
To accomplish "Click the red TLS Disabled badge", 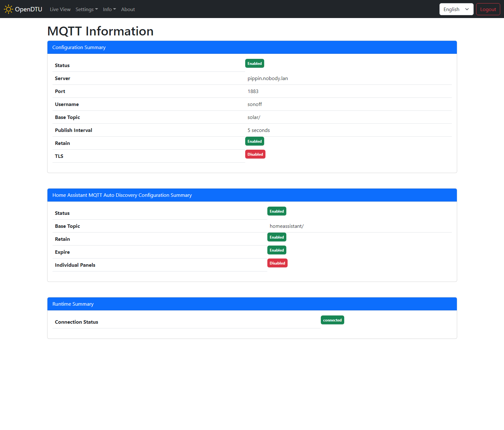I will tap(255, 154).
